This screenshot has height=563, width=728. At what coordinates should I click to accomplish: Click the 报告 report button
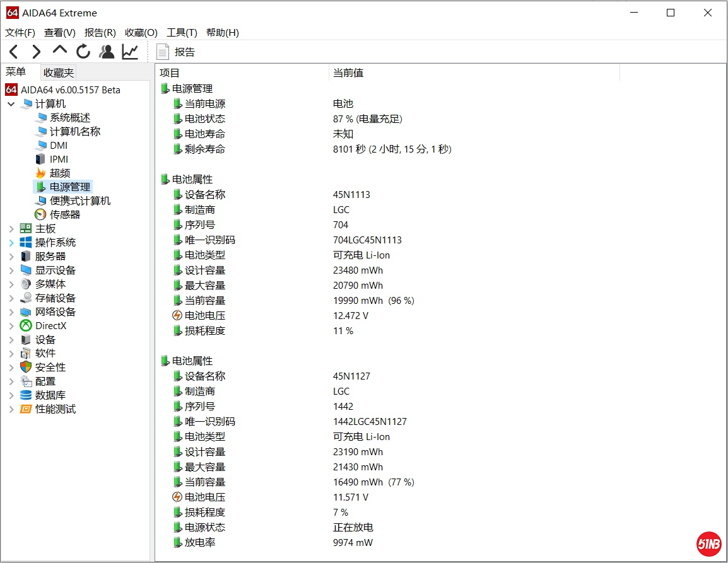[x=176, y=52]
